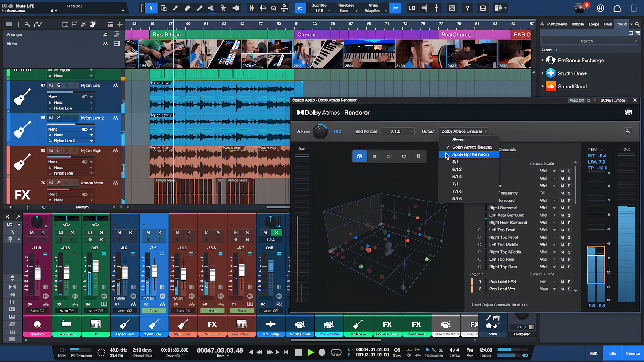Expand the PreSonus Exchange tree item
This screenshot has width=644, height=362.
543,60
